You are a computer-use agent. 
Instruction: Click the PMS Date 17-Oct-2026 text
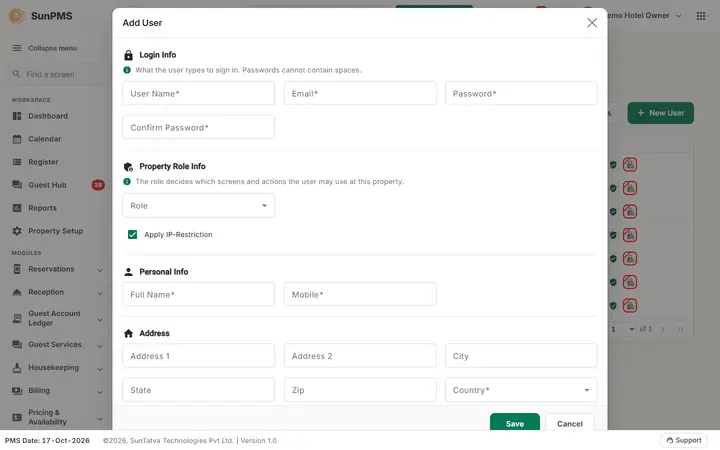[47, 440]
